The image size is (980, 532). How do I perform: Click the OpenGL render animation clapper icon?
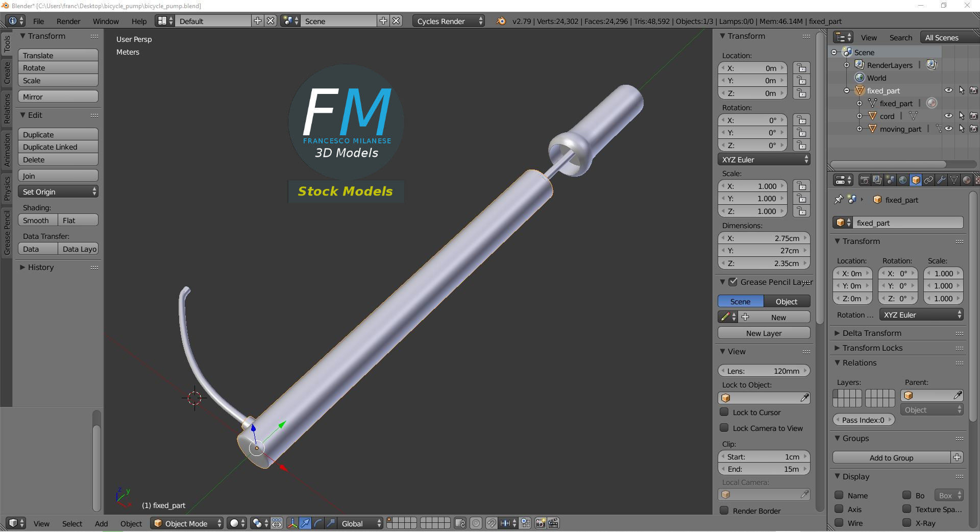pos(553,523)
